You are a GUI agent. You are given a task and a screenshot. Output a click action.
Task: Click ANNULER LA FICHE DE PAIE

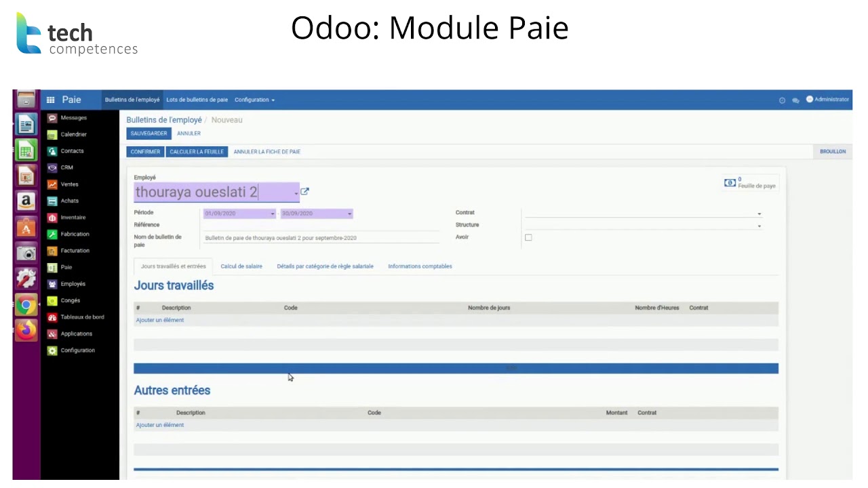267,152
